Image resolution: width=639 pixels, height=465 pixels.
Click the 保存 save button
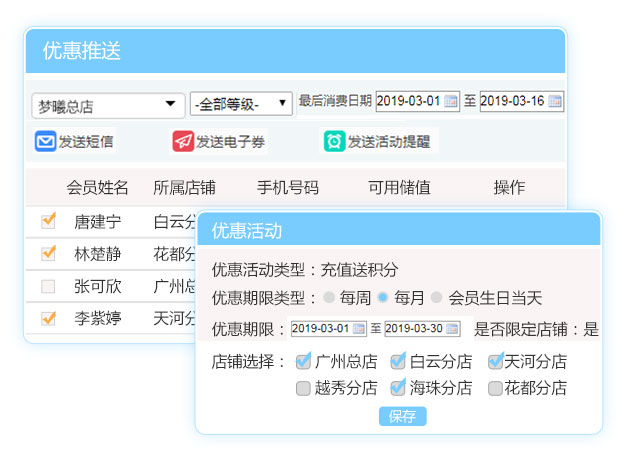coord(402,416)
